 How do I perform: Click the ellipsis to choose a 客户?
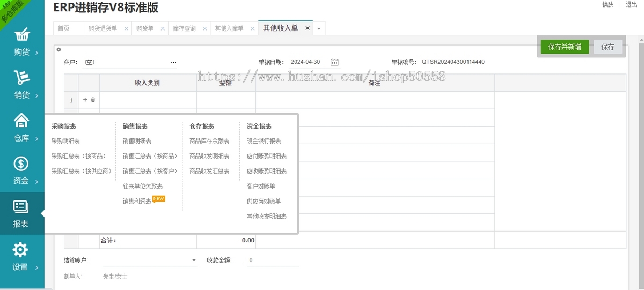point(173,62)
